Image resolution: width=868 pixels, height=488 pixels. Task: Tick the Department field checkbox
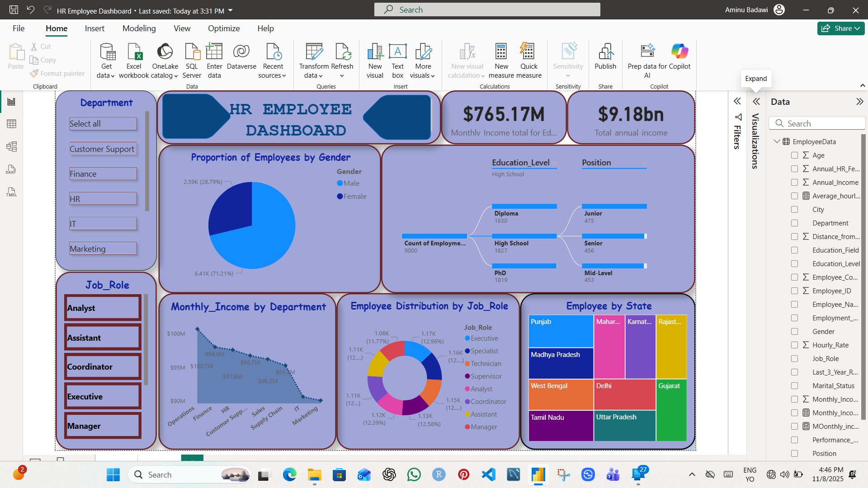tap(794, 223)
